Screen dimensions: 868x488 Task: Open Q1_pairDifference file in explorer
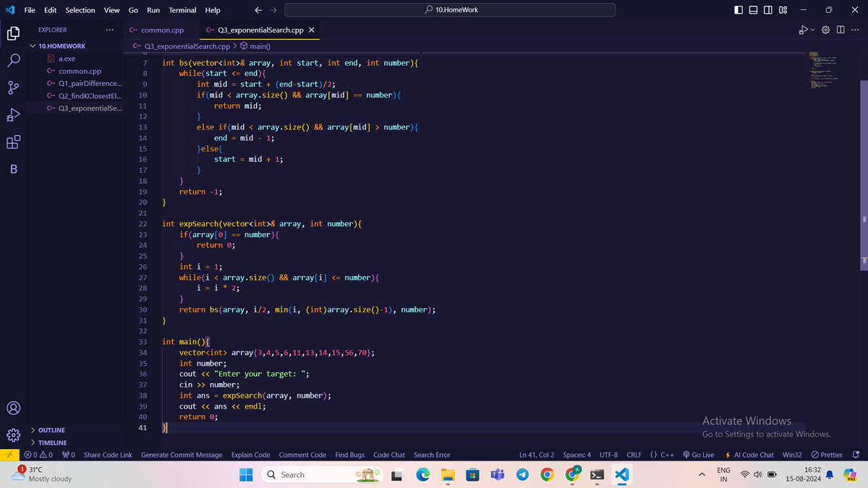coord(90,84)
